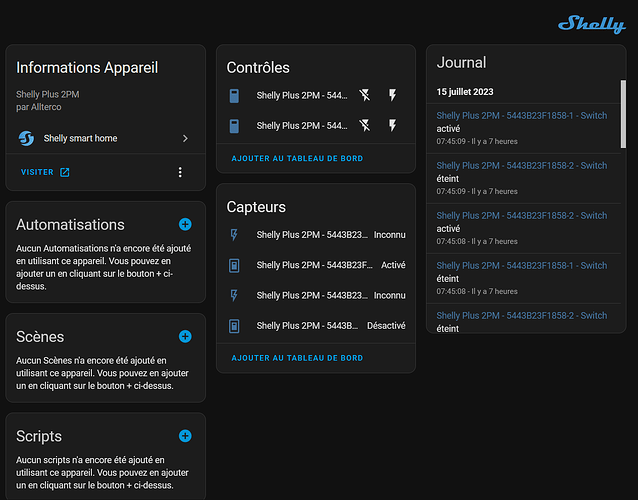The width and height of the screenshot is (638, 500).
Task: Click AJOUTER AU TABLEAU DE BORD under Contrôles
Action: pos(297,158)
